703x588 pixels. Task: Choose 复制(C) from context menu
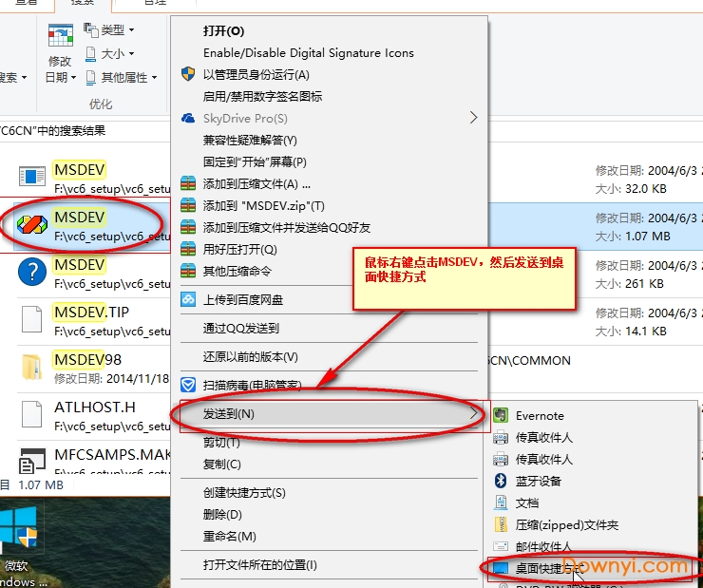pyautogui.click(x=222, y=465)
